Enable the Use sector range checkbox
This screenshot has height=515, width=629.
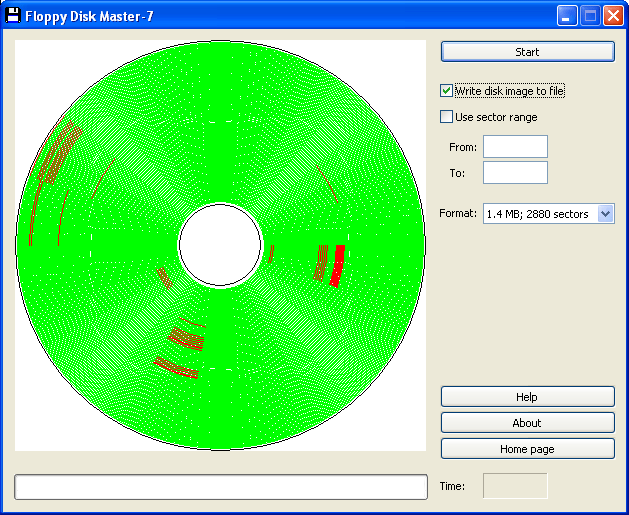(x=446, y=117)
